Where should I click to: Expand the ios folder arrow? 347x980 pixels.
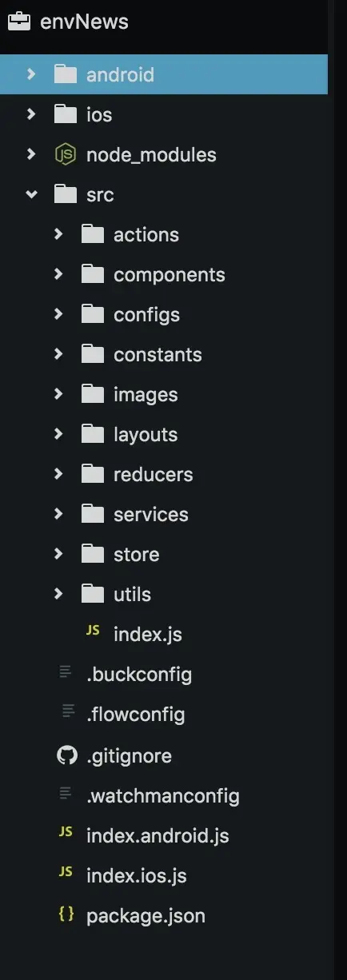(x=30, y=114)
